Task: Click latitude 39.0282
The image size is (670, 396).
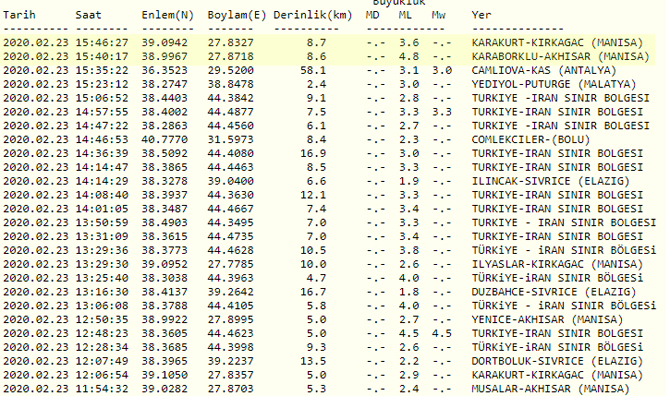Action: coord(165,389)
